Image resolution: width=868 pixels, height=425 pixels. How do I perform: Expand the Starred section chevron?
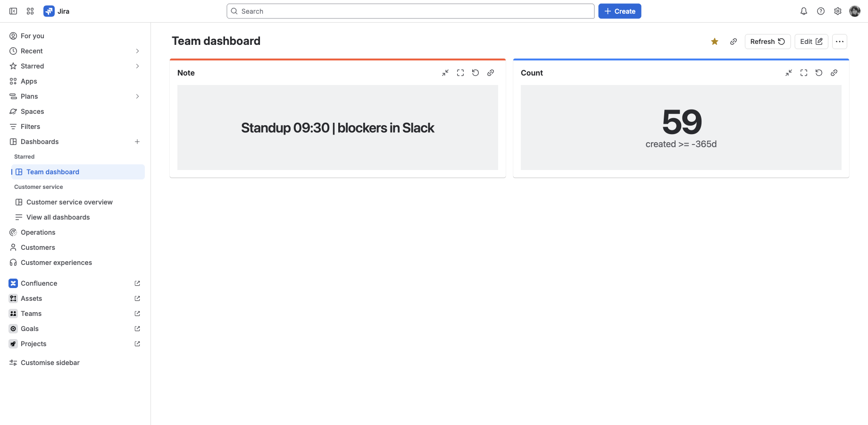tap(137, 66)
